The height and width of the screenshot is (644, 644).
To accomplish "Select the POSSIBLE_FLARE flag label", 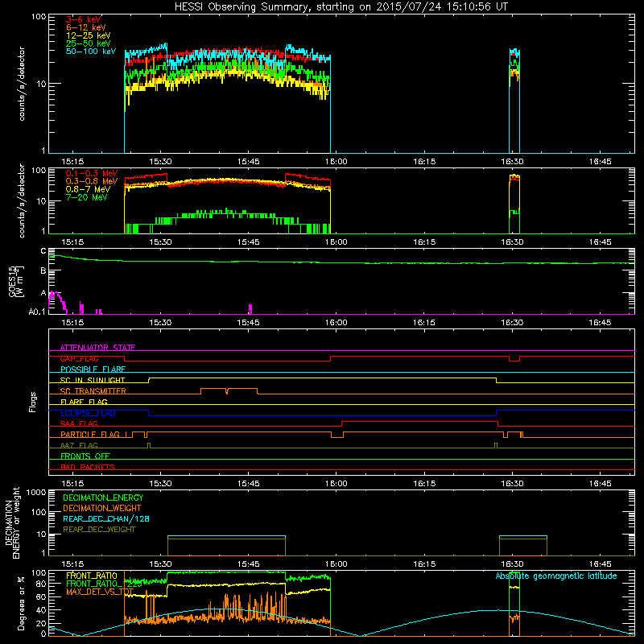I will [93, 369].
